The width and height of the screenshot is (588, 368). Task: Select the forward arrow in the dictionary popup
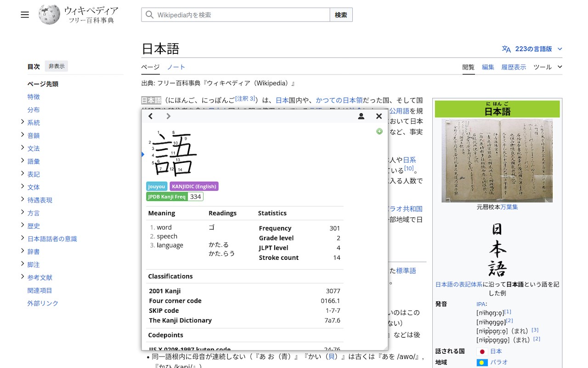(x=168, y=116)
